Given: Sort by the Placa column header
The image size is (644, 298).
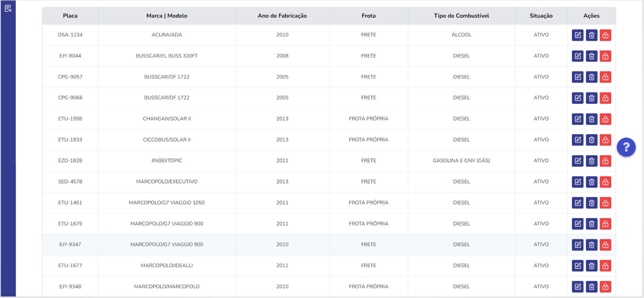Looking at the screenshot, I should point(70,16).
